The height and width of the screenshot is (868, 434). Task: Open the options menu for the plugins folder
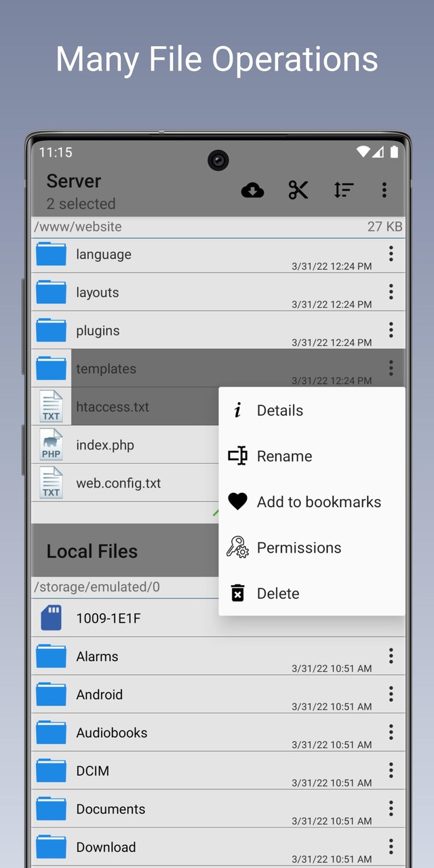coord(391,330)
